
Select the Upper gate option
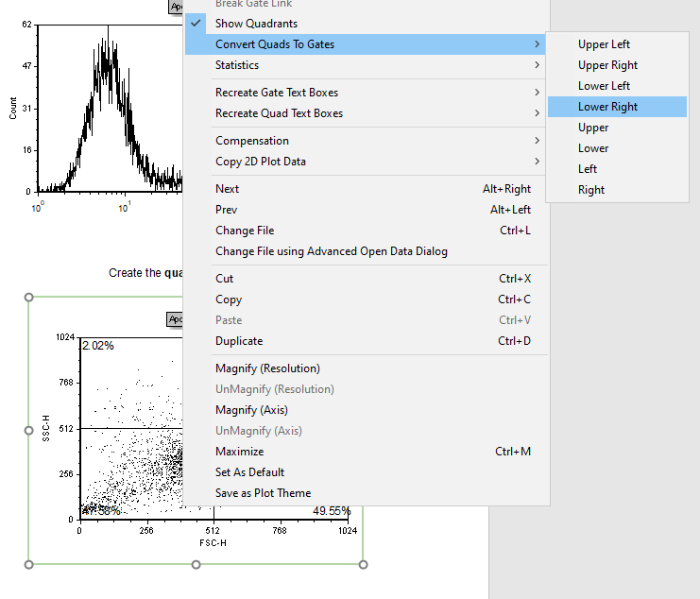click(x=617, y=128)
